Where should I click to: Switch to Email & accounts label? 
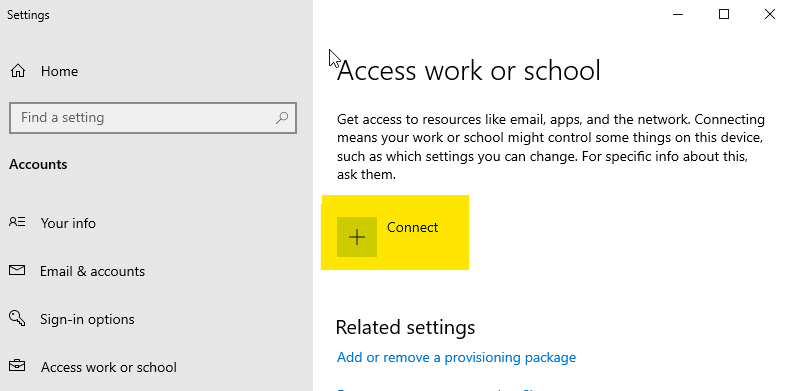tap(93, 271)
